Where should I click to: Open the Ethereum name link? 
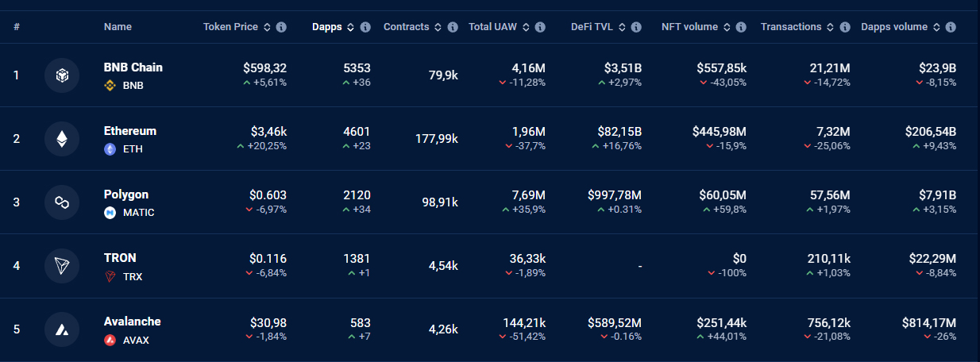click(x=130, y=131)
